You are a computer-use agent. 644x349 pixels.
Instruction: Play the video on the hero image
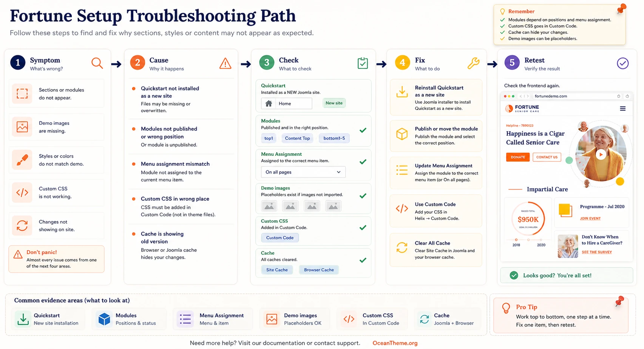[x=601, y=154]
